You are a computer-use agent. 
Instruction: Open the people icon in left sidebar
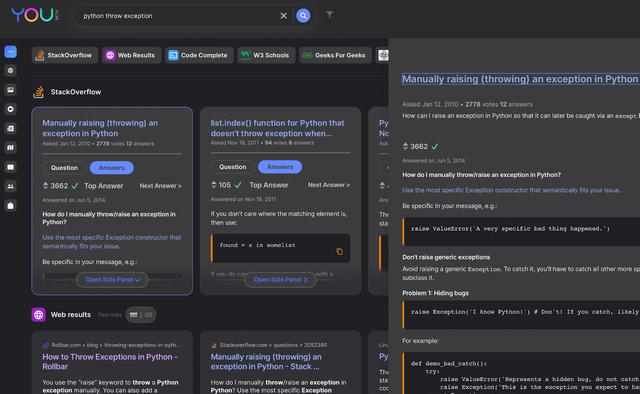click(x=11, y=186)
